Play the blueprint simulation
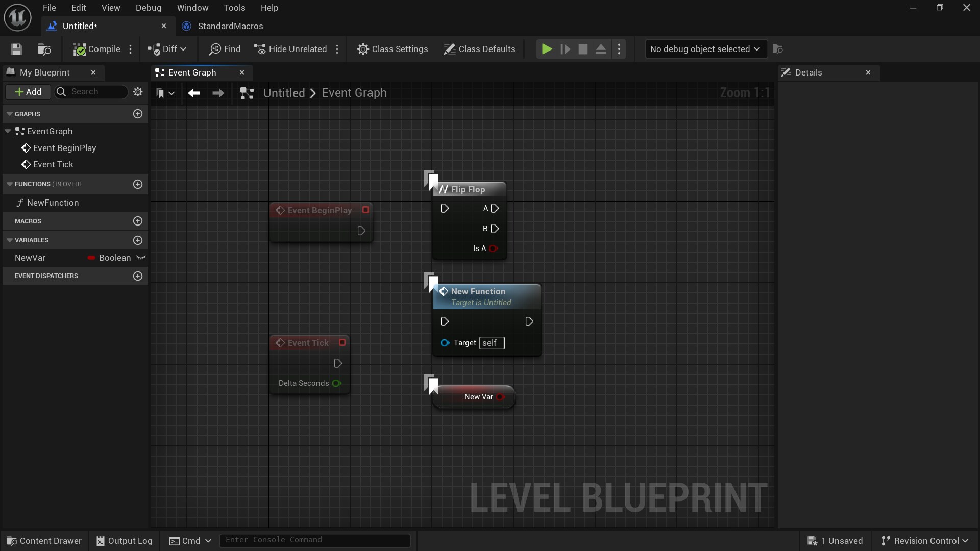Viewport: 980px width, 551px height. pyautogui.click(x=546, y=49)
